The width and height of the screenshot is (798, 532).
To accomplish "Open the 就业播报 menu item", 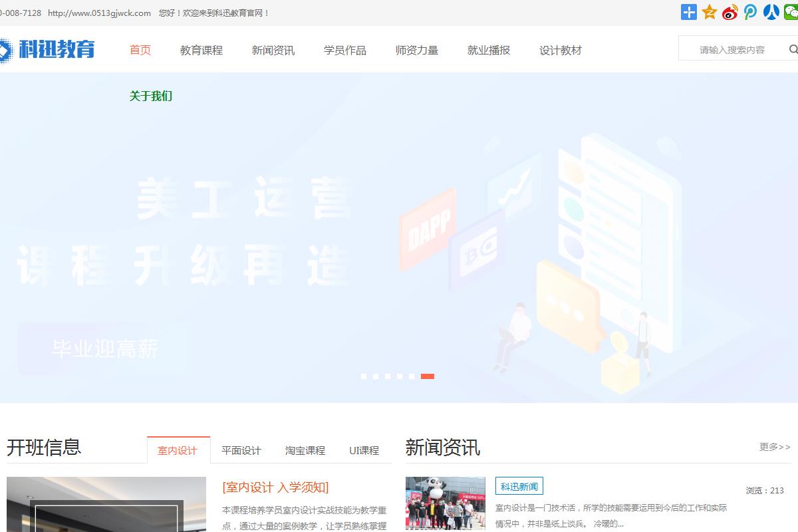I will (x=489, y=50).
